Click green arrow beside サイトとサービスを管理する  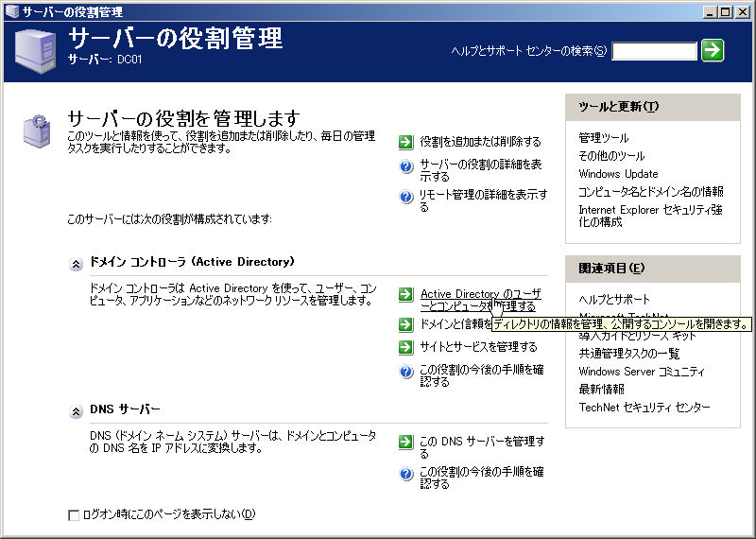(x=406, y=347)
